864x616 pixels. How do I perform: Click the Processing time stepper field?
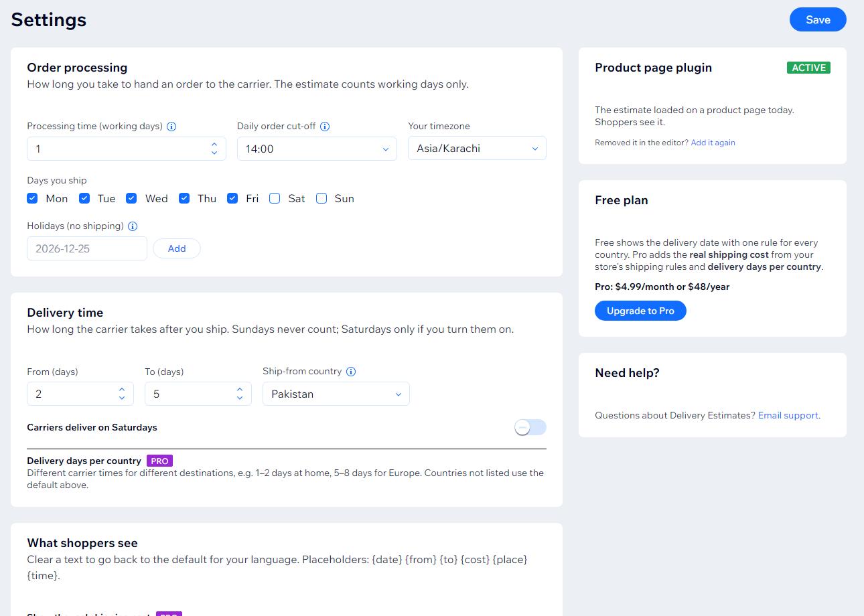point(127,149)
